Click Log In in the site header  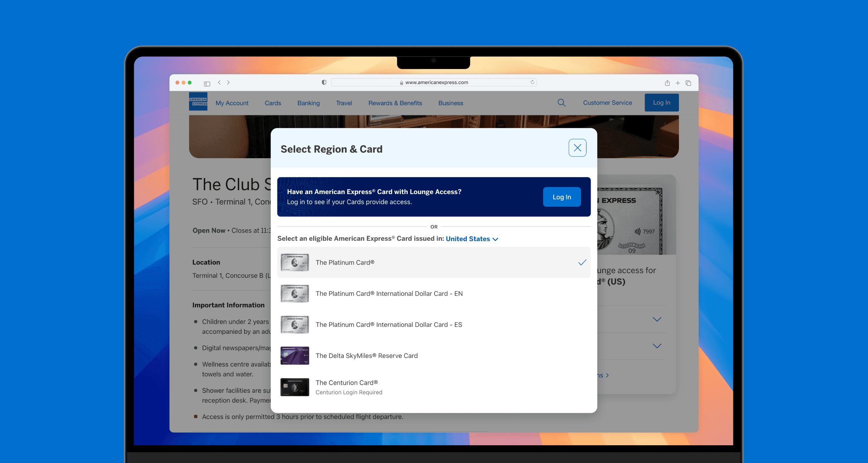662,103
